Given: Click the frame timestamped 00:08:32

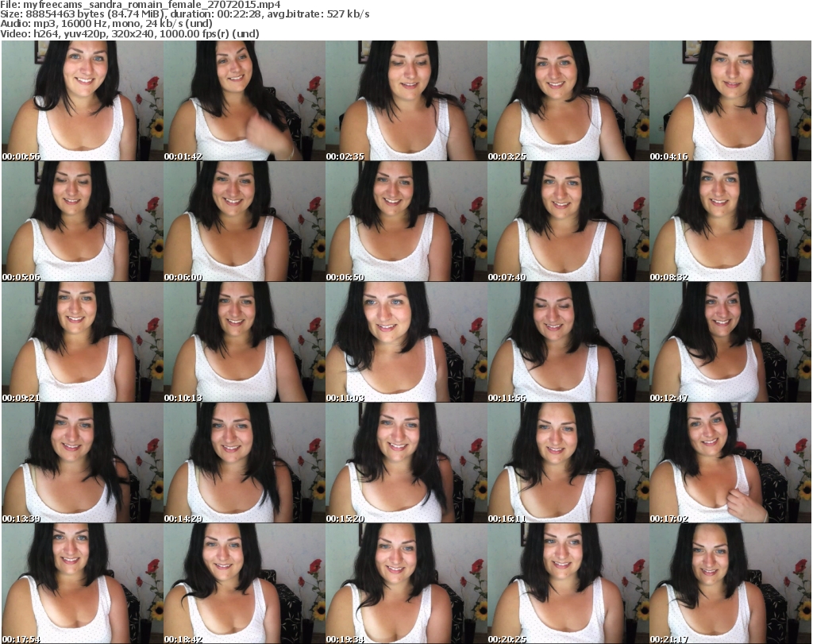Looking at the screenshot, I should pos(730,222).
